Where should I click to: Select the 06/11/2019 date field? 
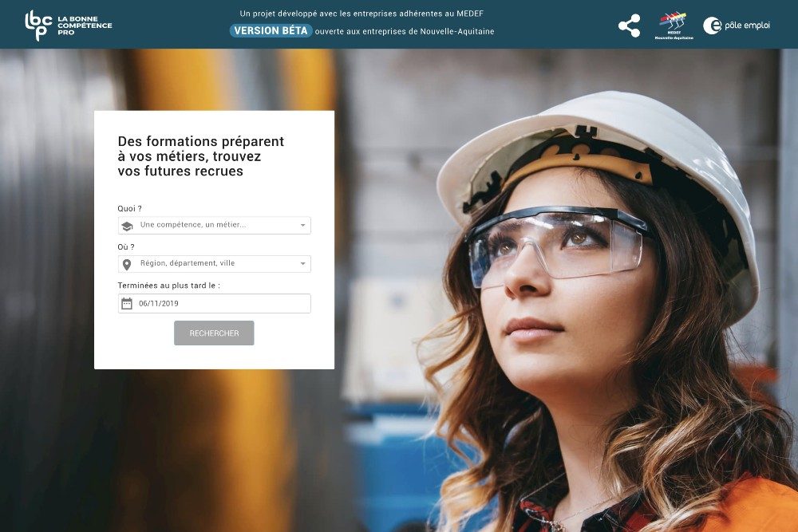[214, 304]
